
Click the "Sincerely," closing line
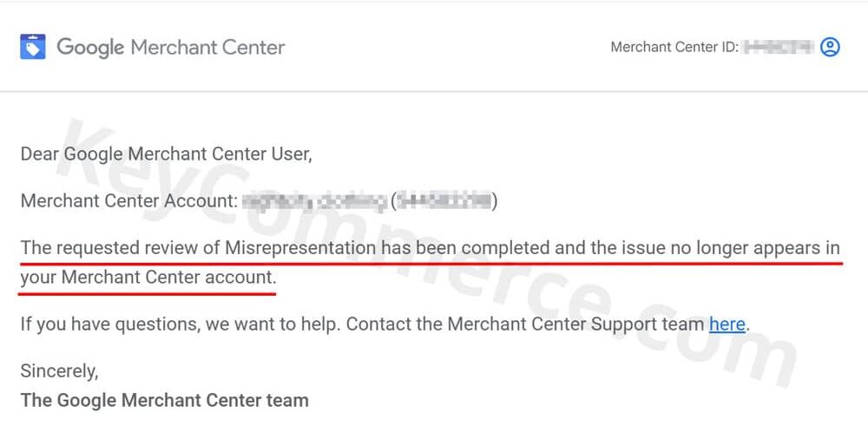(x=59, y=371)
